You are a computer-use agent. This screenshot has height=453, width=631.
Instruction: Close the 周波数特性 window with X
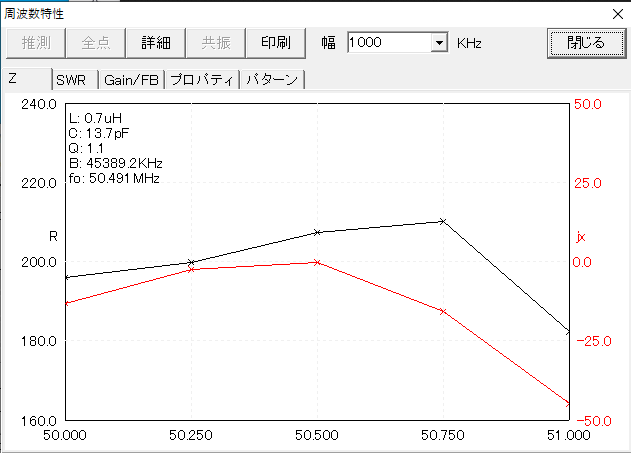(x=615, y=13)
